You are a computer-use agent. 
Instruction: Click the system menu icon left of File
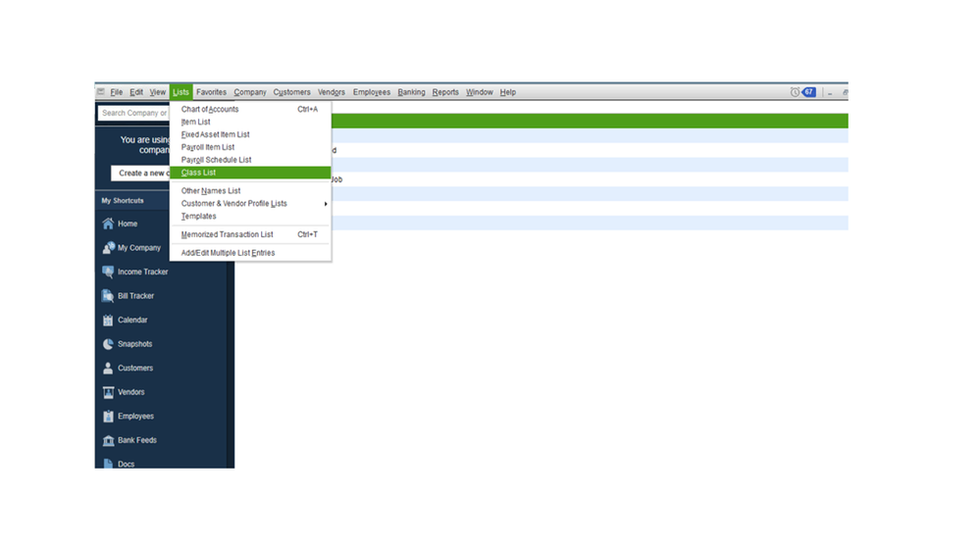[101, 92]
